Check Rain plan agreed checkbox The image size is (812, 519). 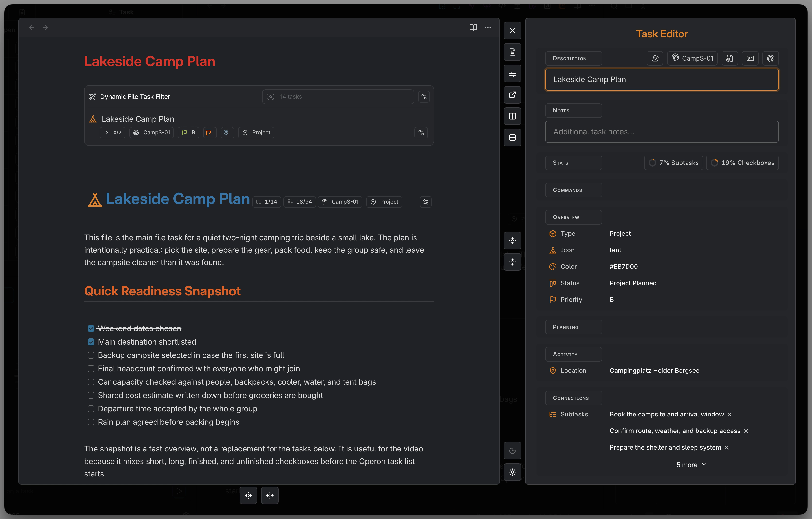pyautogui.click(x=91, y=422)
